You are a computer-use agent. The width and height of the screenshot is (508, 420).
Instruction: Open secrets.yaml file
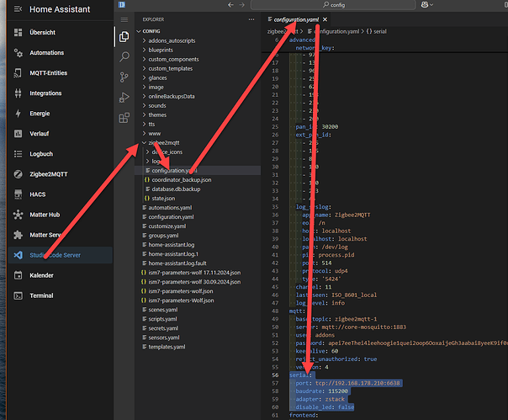pos(163,328)
